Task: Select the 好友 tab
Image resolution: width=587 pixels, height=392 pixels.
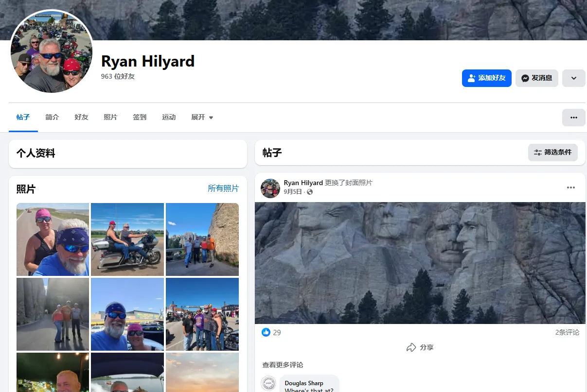Action: [81, 117]
